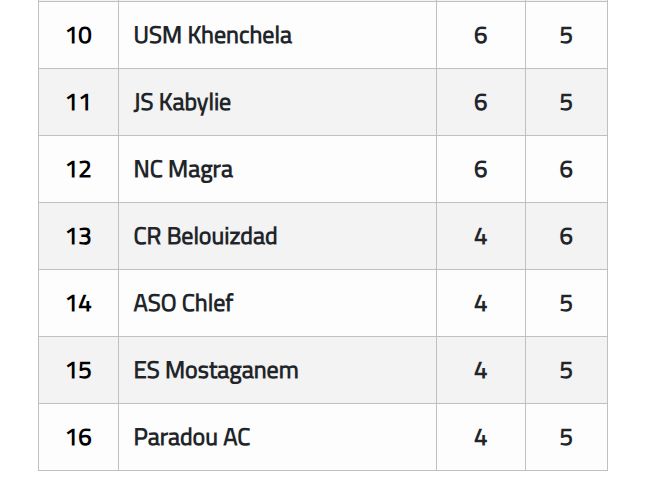Screen dimensions: 648x502
Task: Click rank number 11 cell
Action: (79, 102)
